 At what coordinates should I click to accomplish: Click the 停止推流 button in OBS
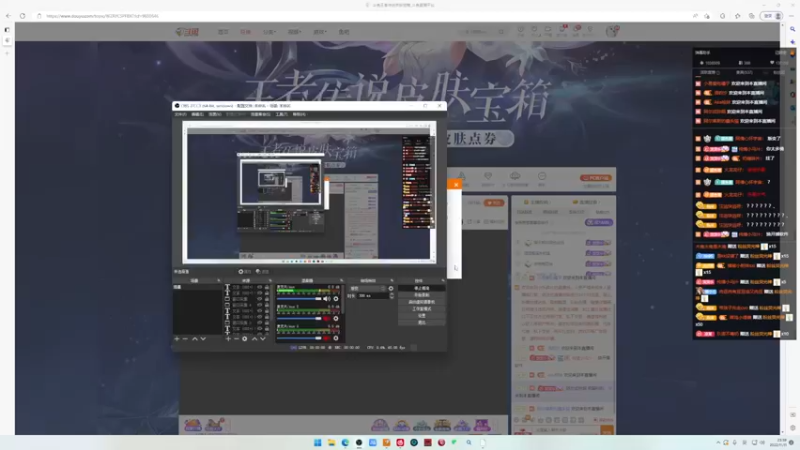point(421,288)
